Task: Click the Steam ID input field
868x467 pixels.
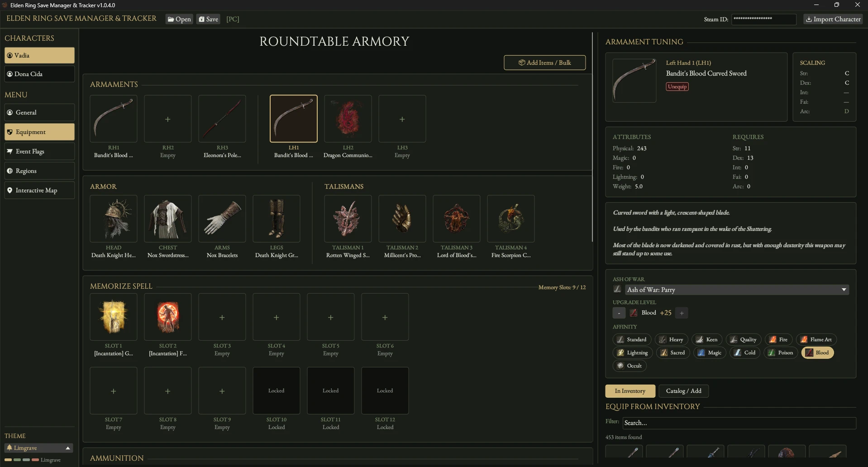Action: (764, 19)
